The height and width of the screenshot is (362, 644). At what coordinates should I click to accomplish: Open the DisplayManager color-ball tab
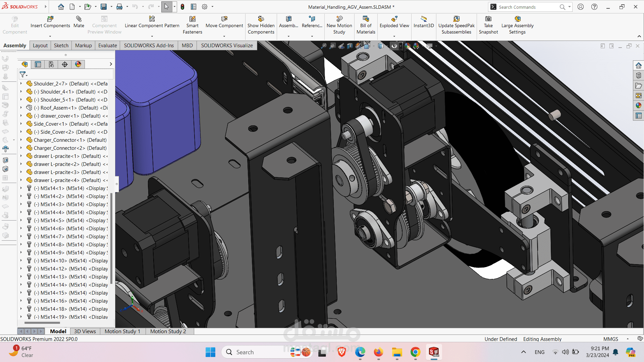(x=78, y=64)
